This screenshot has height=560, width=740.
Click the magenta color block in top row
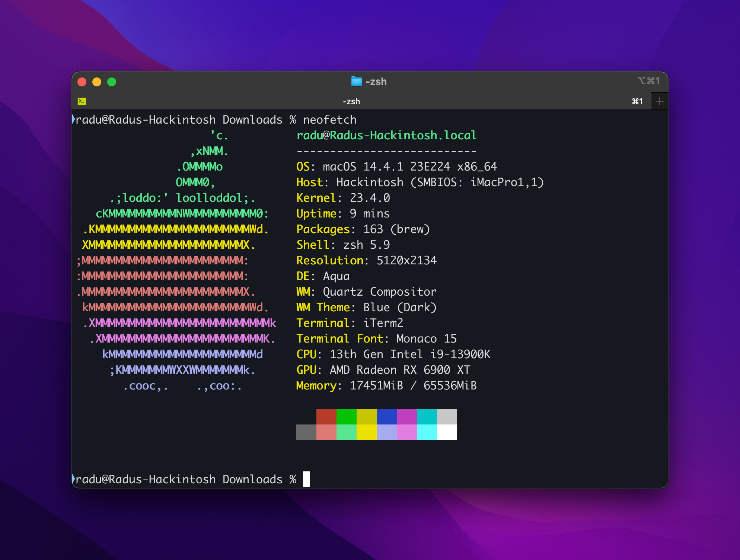406,416
